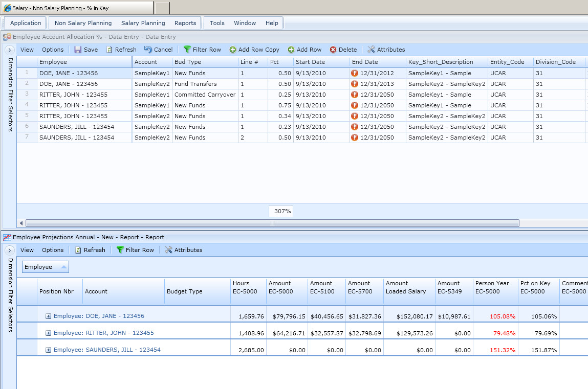Image resolution: width=588 pixels, height=389 pixels.
Task: Expand Employee RITTER, JOHN - 123455 group
Action: click(x=49, y=333)
